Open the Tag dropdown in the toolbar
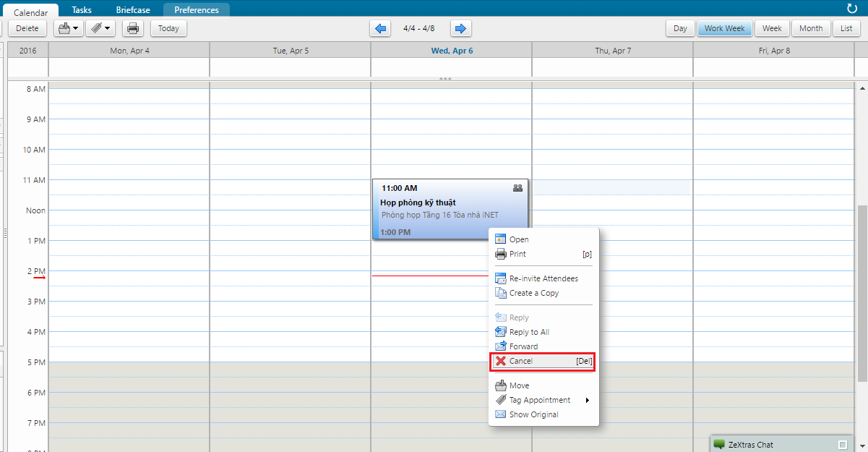The height and width of the screenshot is (452, 868). [x=100, y=28]
